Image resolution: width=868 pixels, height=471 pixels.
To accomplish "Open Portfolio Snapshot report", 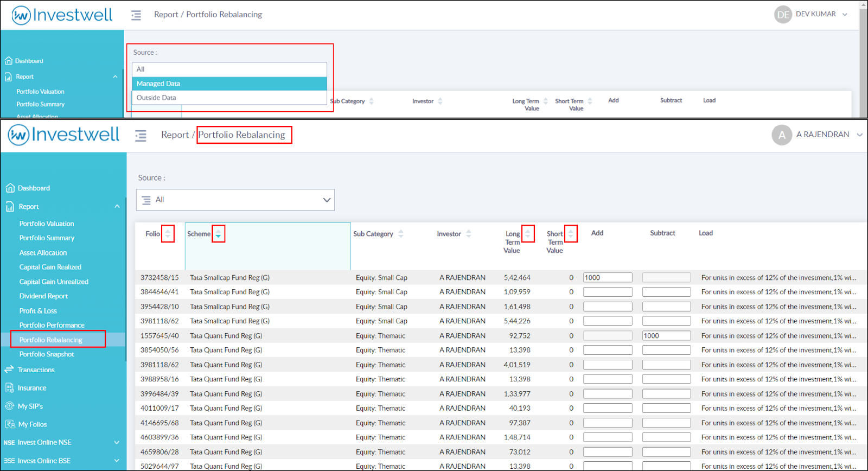I will point(47,354).
